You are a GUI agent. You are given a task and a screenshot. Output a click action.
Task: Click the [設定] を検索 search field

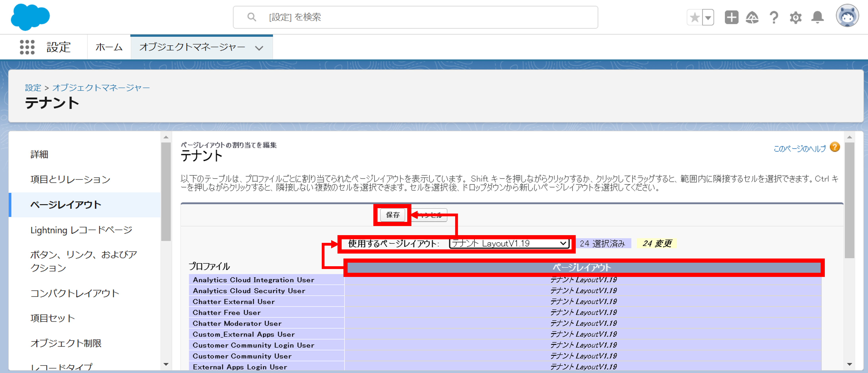coord(415,17)
